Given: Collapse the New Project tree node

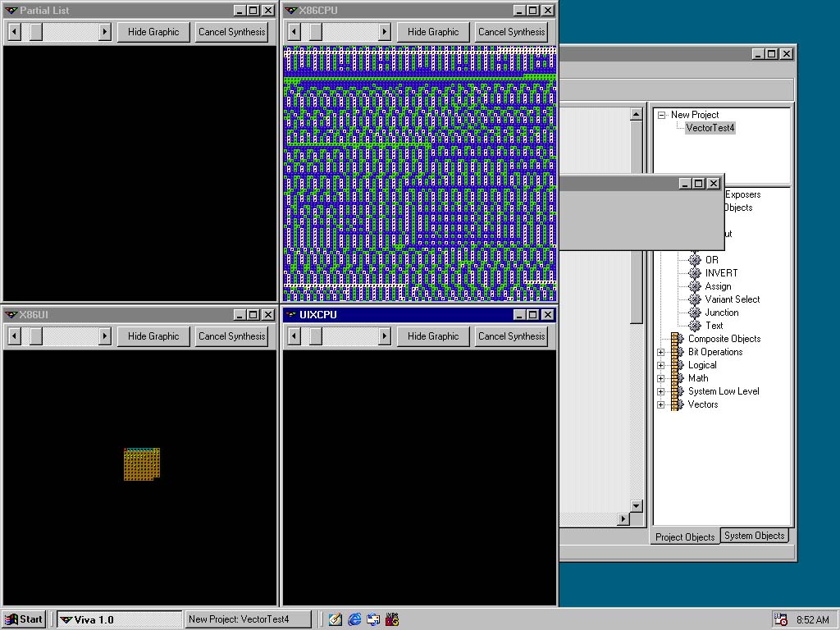Looking at the screenshot, I should 661,116.
